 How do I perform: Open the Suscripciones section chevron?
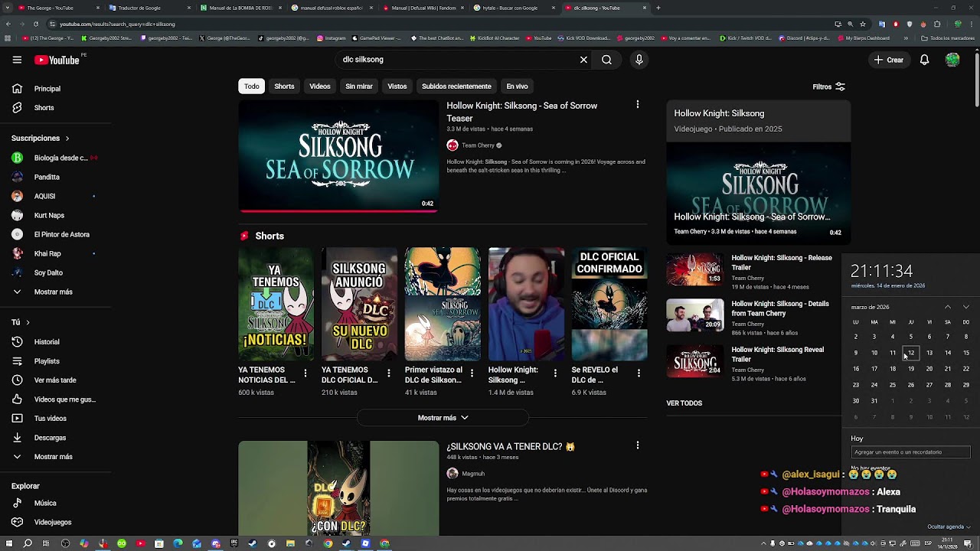[67, 139]
